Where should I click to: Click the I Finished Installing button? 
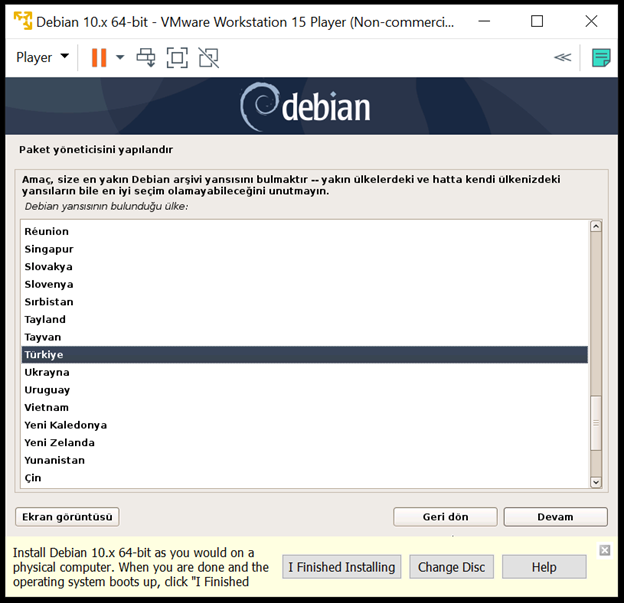click(342, 567)
